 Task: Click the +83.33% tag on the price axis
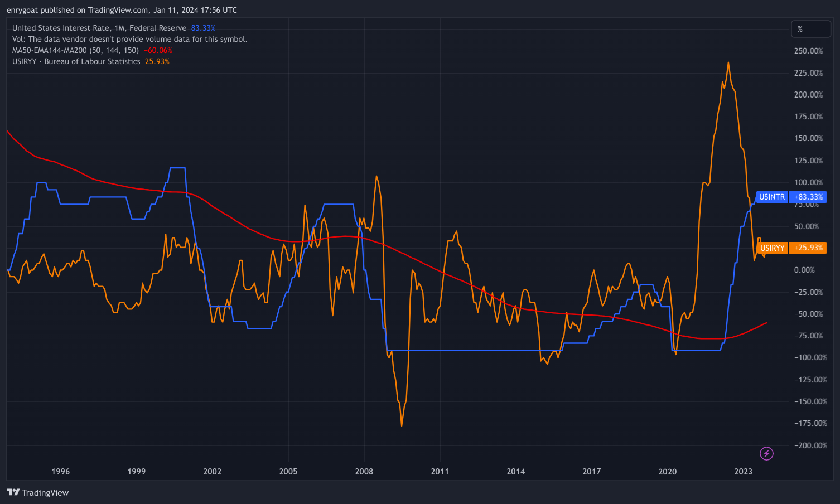coord(808,197)
